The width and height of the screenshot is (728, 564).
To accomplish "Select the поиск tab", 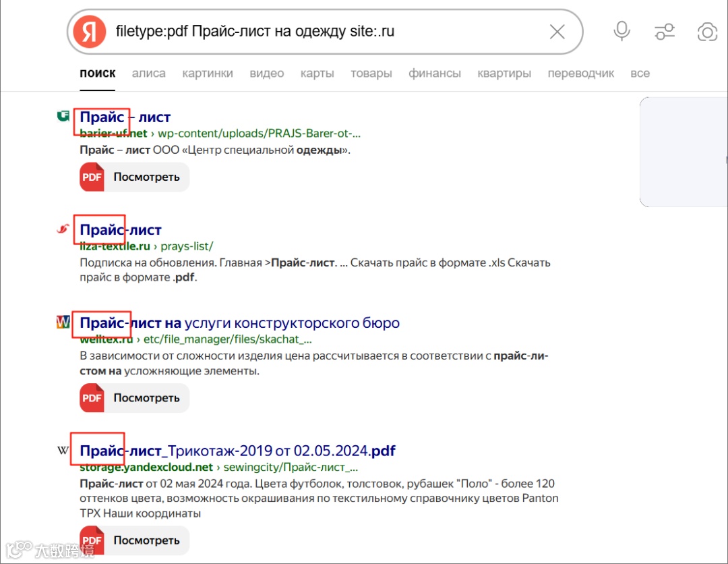I will click(x=98, y=74).
